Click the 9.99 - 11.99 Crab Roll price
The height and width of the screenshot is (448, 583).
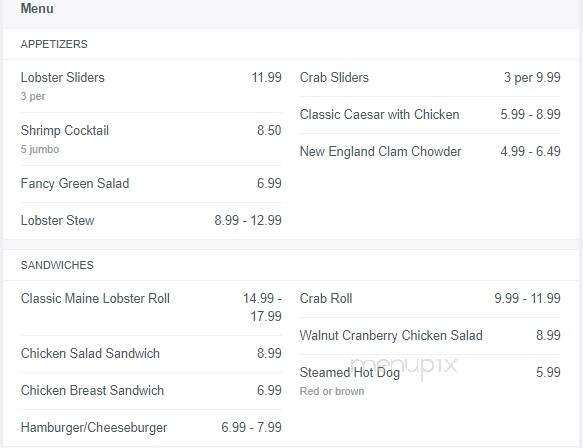527,298
